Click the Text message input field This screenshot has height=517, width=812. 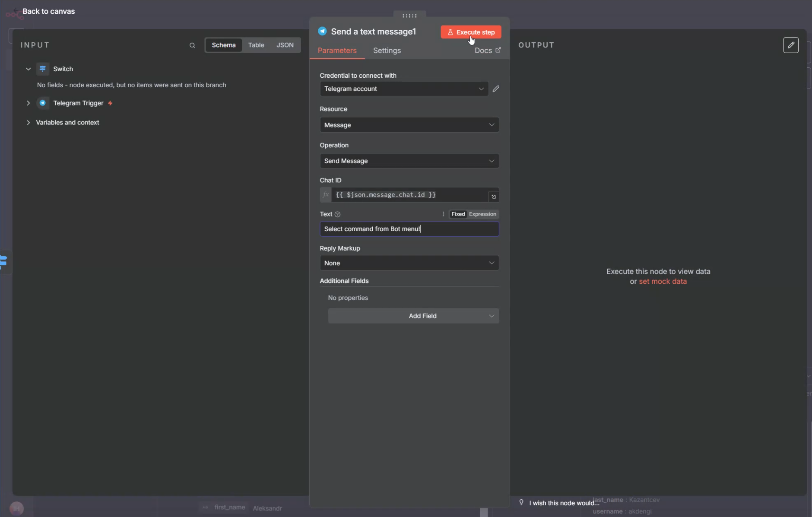[409, 229]
